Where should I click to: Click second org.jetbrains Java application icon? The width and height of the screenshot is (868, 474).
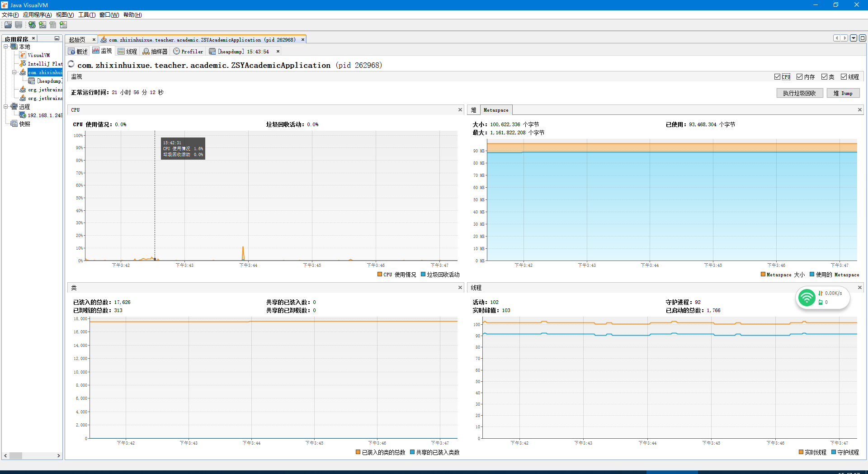[23, 98]
